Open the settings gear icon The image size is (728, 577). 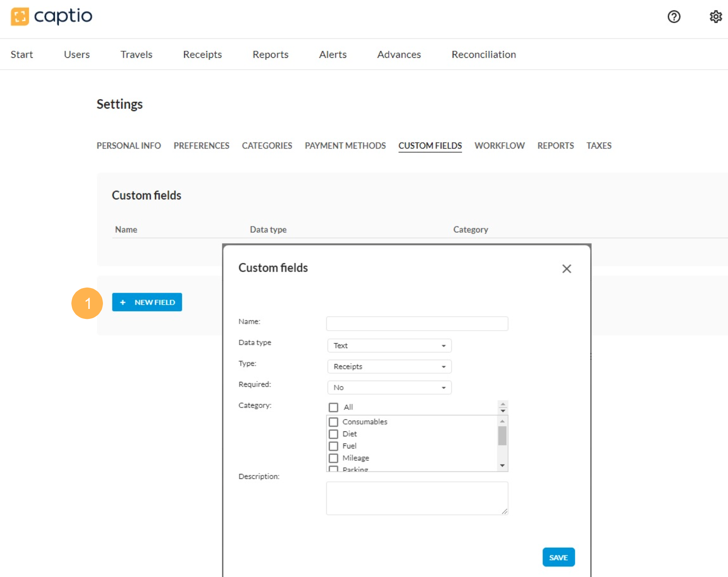pyautogui.click(x=715, y=17)
